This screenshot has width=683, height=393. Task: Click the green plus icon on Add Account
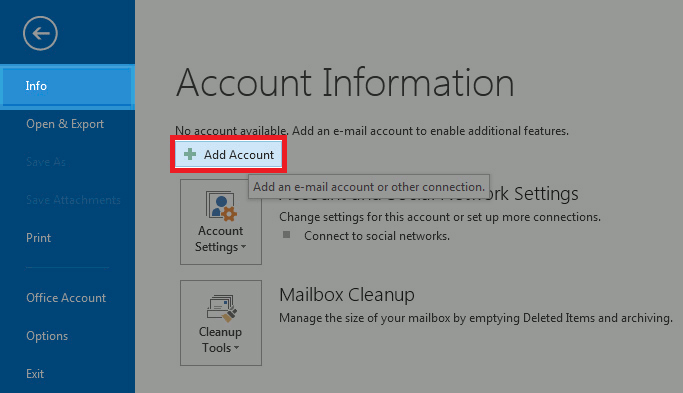point(190,154)
